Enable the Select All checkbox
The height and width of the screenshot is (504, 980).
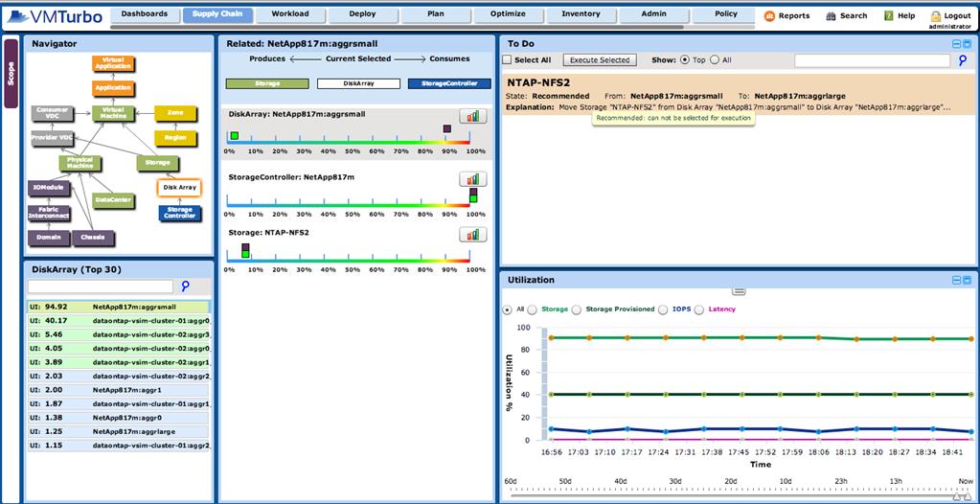(508, 60)
